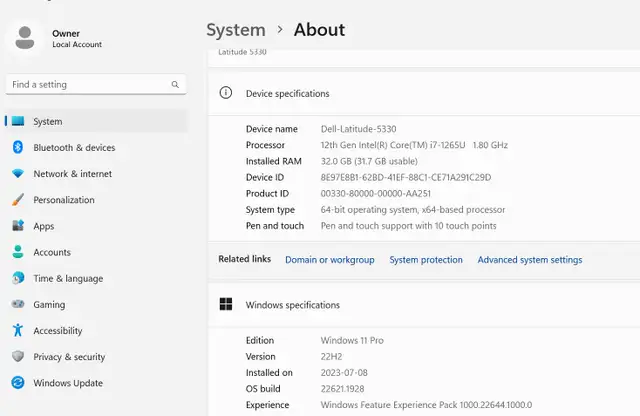The width and height of the screenshot is (640, 416).
Task: Expand the Device specifications section header
Action: point(424,93)
